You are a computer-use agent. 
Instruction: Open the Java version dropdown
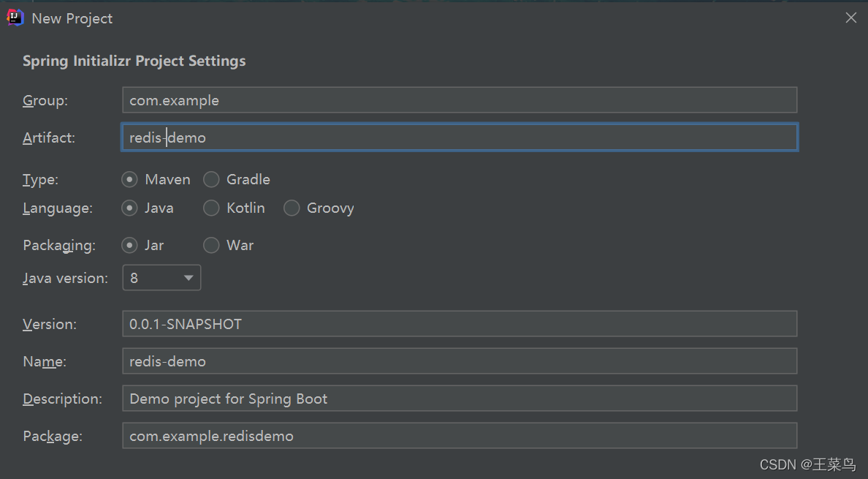click(x=161, y=277)
